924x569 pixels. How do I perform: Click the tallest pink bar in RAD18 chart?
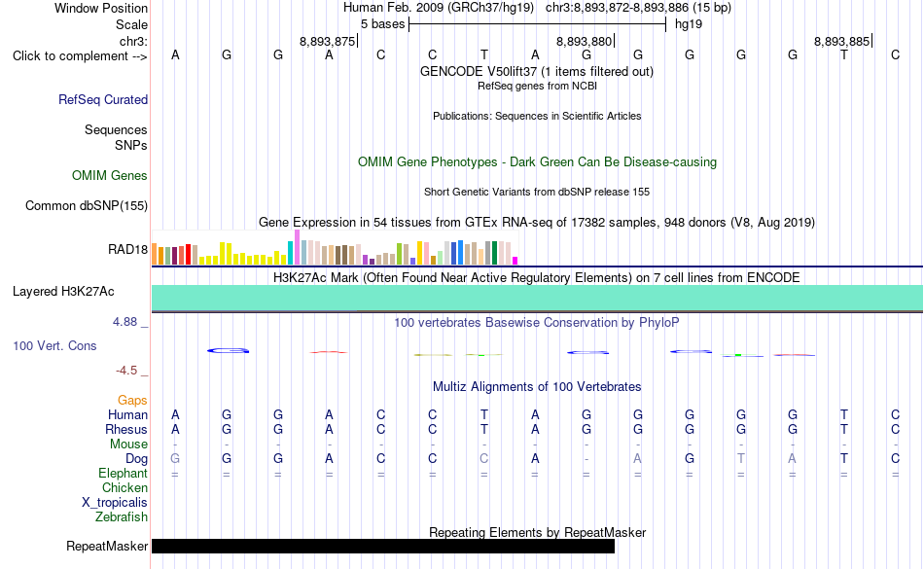coord(297,247)
